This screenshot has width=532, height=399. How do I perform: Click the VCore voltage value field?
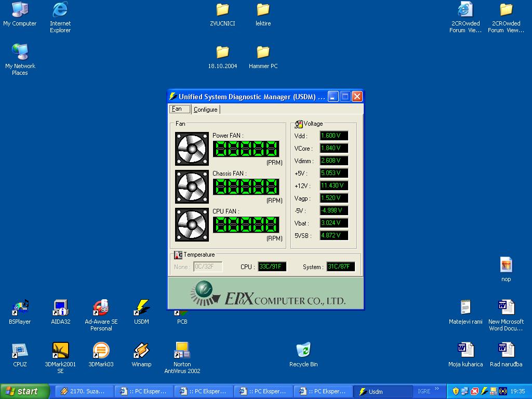click(x=334, y=149)
